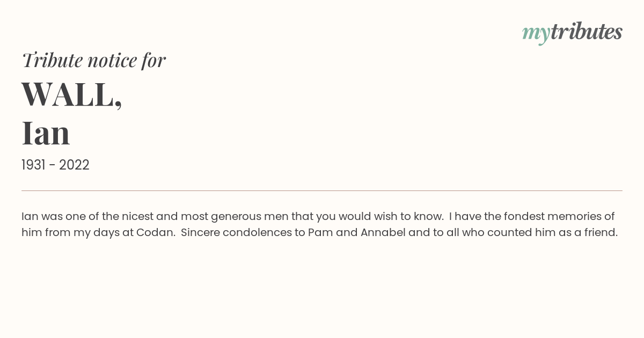Click the death year 2022

[x=74, y=165]
